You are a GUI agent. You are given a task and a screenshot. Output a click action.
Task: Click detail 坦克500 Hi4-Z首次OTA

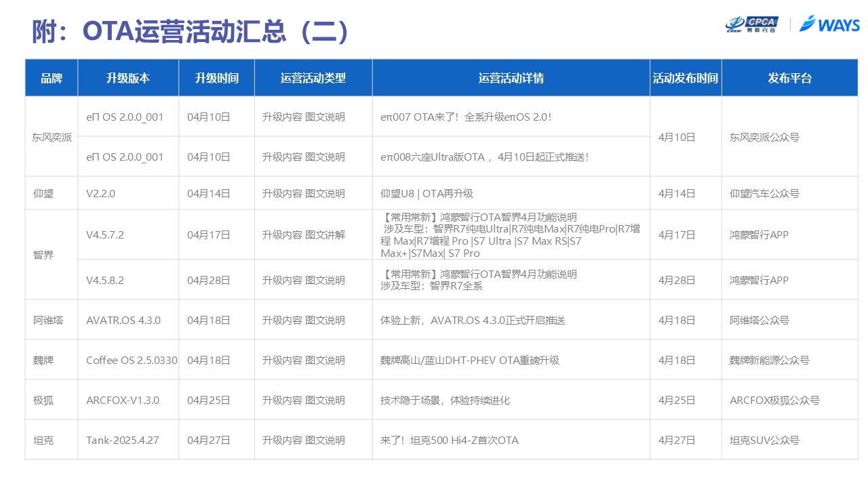[450, 440]
